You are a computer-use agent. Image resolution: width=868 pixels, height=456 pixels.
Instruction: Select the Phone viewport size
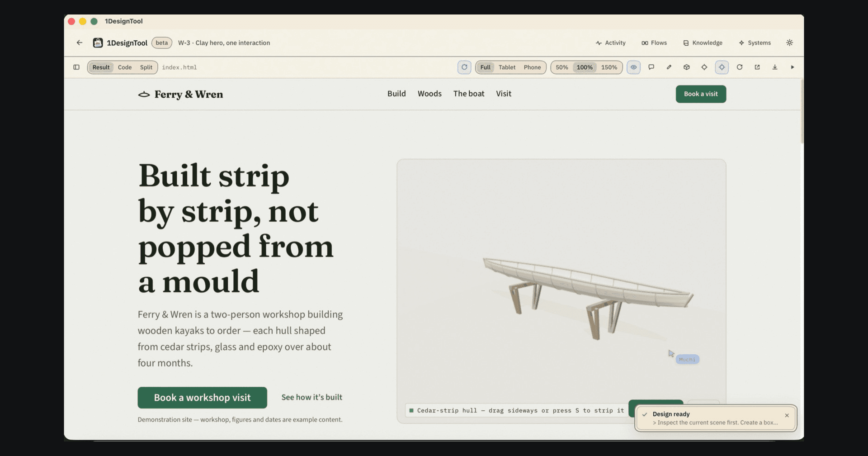click(x=532, y=67)
